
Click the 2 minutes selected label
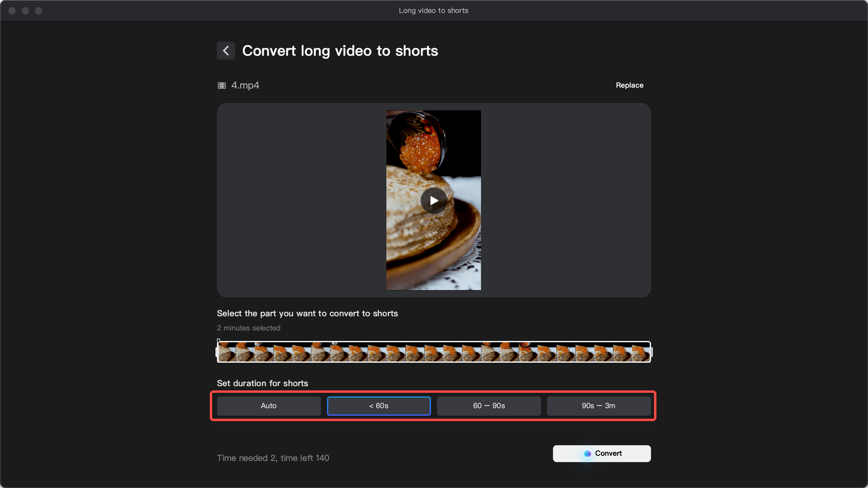click(x=248, y=328)
